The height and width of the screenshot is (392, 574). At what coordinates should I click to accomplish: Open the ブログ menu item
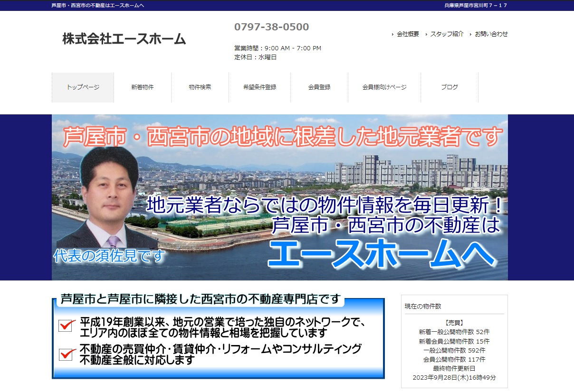tap(450, 87)
